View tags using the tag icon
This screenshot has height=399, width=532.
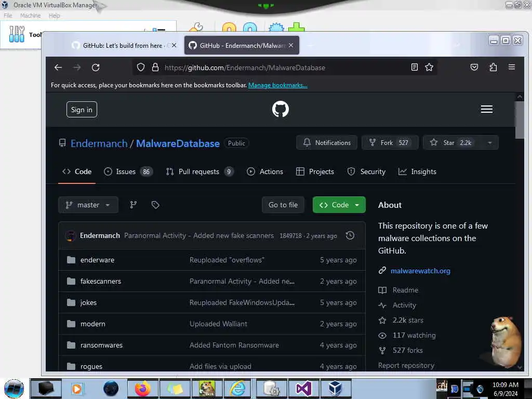point(155,205)
